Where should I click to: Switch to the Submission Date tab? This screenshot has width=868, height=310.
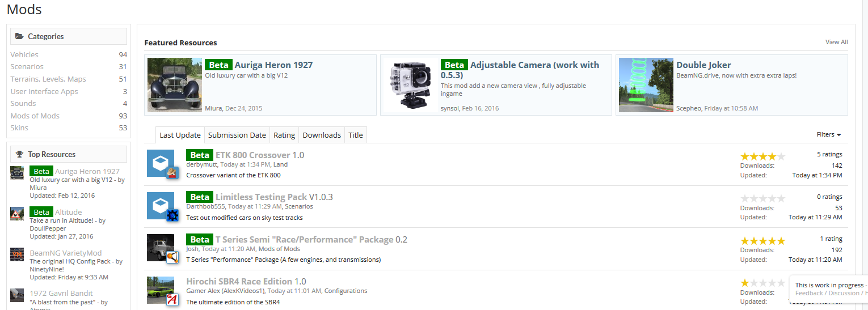point(237,135)
